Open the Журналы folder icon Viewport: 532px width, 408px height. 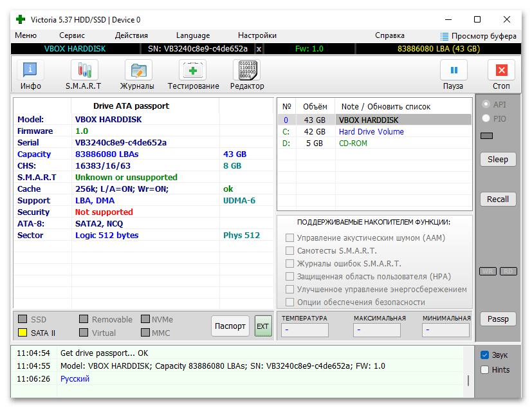(138, 70)
